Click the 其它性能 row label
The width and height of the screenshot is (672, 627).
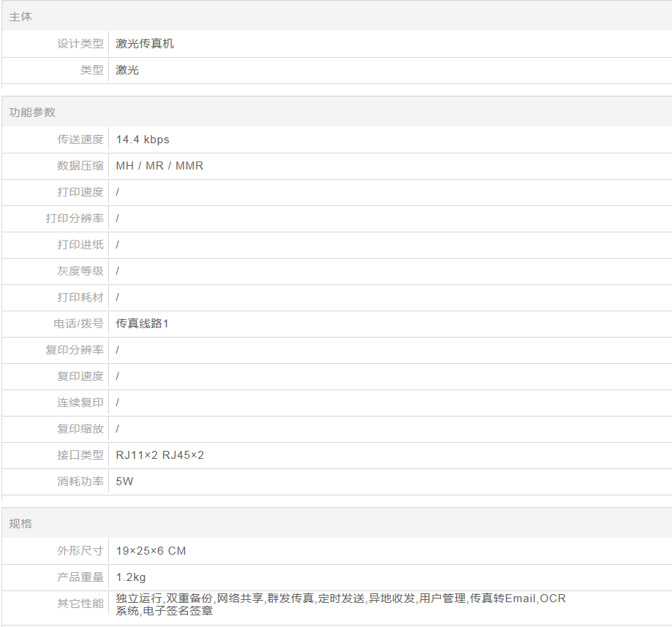coord(80,604)
